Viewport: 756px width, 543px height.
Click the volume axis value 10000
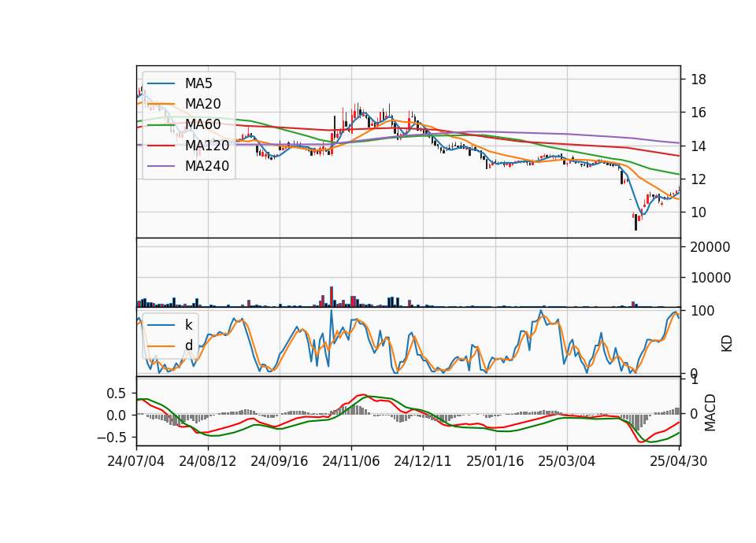coord(710,278)
